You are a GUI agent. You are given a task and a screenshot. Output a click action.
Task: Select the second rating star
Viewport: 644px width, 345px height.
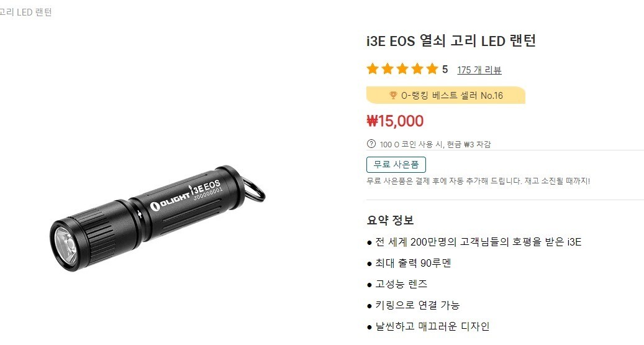click(388, 68)
